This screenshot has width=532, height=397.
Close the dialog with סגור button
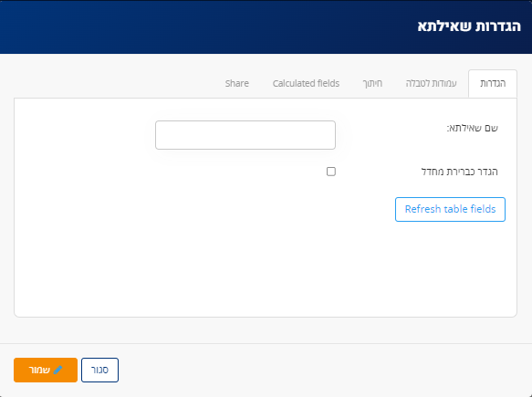point(99,370)
